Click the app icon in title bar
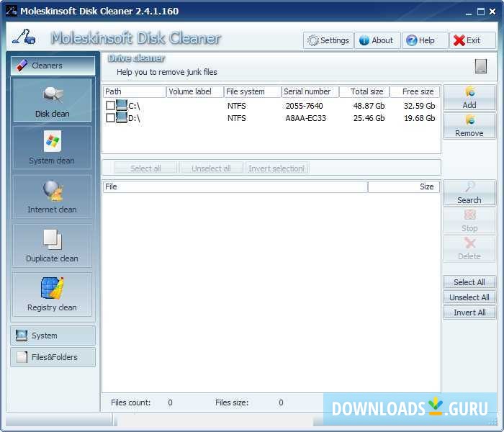504x432 pixels. click(x=12, y=11)
